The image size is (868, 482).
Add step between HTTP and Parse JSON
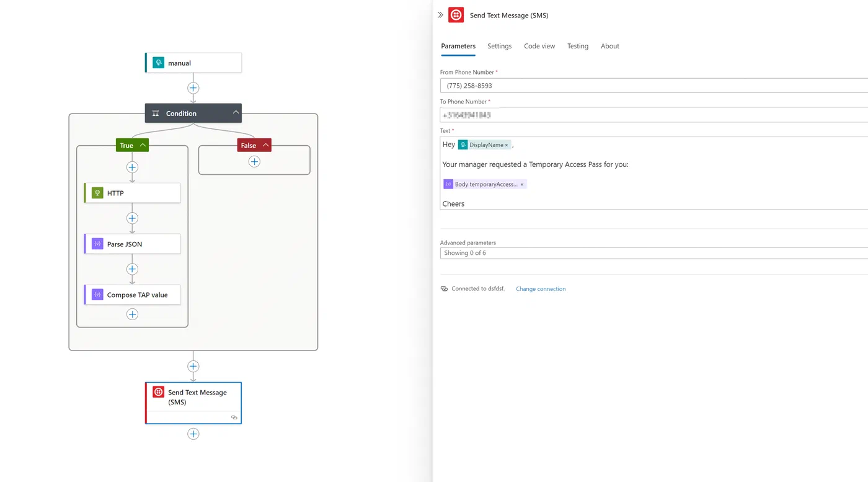[132, 218]
